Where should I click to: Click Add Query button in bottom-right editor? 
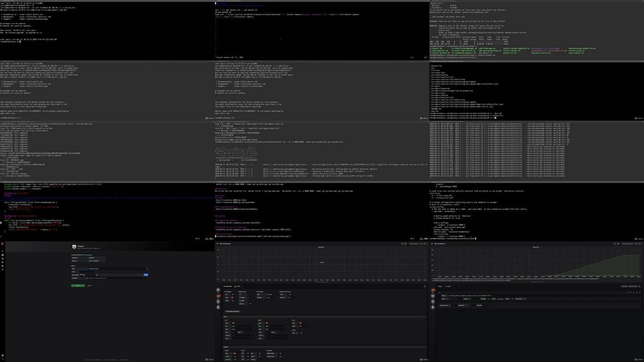pyautogui.click(x=624, y=286)
